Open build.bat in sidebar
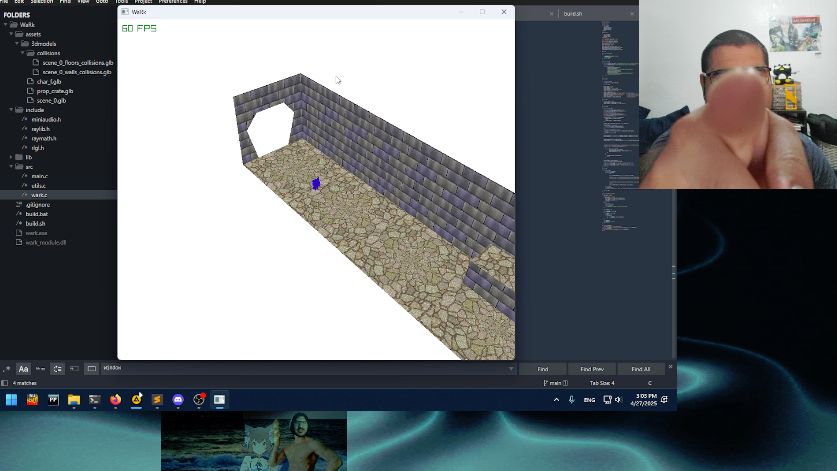The height and width of the screenshot is (471, 837). (36, 214)
